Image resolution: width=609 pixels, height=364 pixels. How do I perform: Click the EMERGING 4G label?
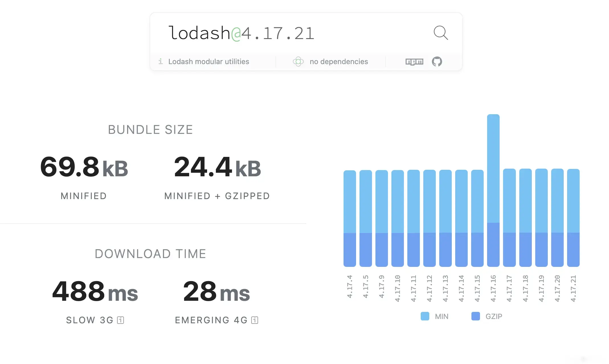211,320
